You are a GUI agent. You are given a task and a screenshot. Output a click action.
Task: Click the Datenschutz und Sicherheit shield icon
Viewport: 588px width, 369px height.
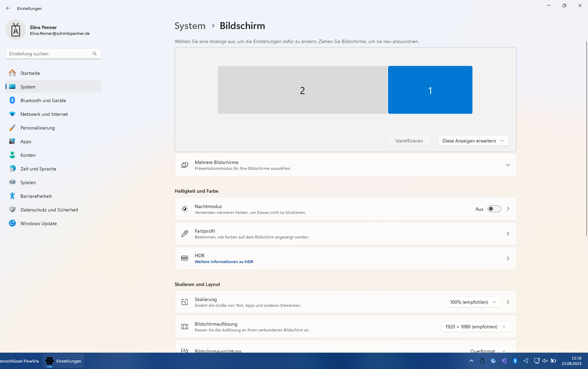click(x=12, y=209)
